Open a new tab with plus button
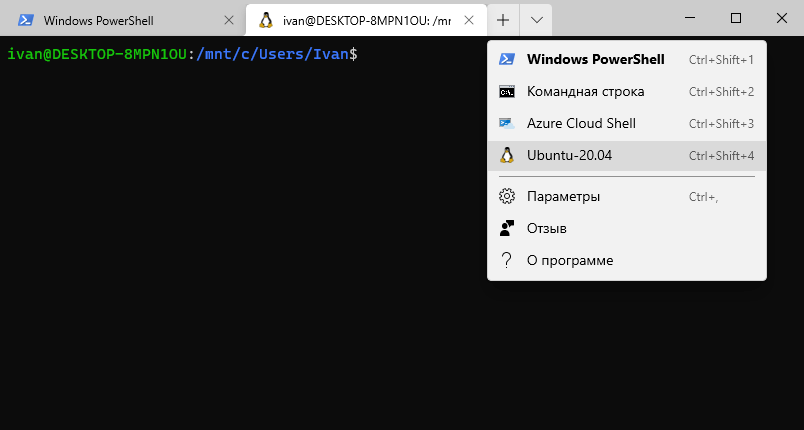 click(503, 20)
